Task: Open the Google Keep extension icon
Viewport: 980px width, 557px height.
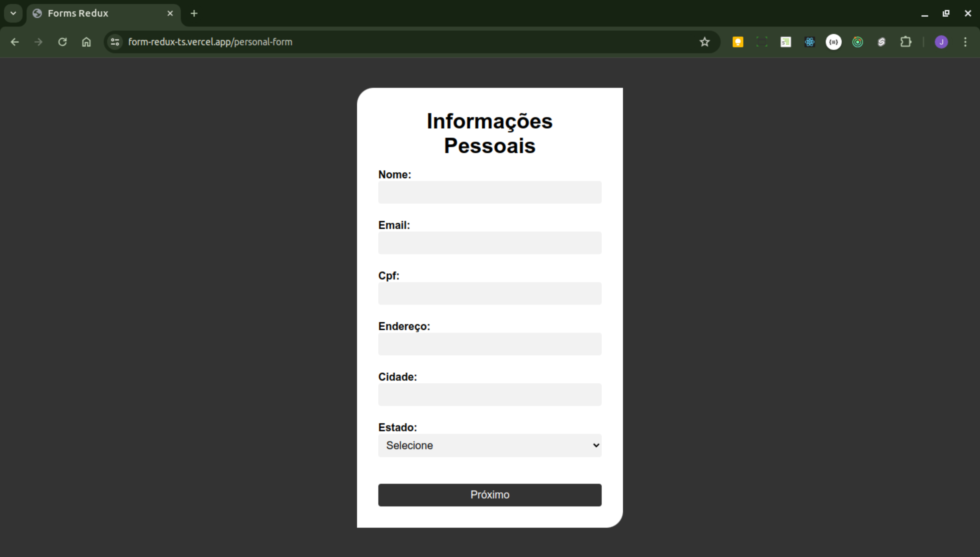Action: pyautogui.click(x=738, y=42)
